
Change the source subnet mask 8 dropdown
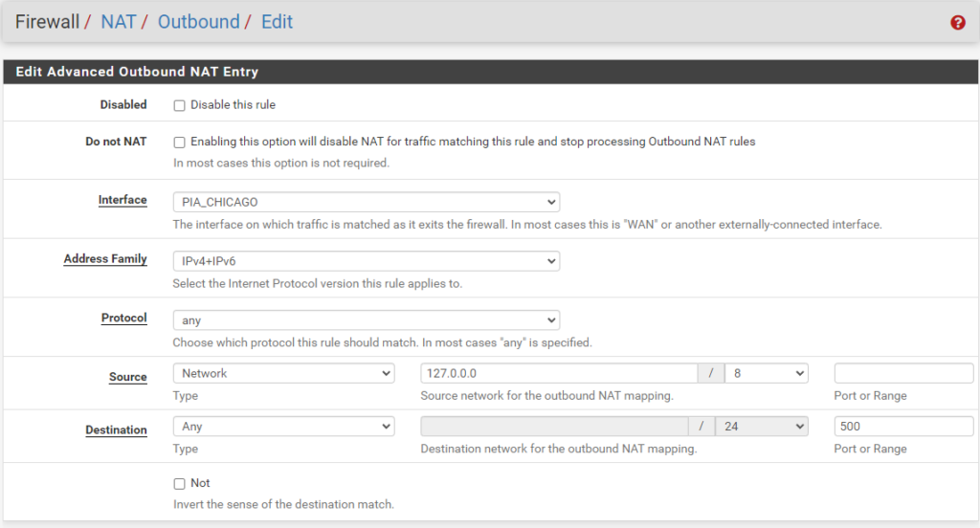766,373
